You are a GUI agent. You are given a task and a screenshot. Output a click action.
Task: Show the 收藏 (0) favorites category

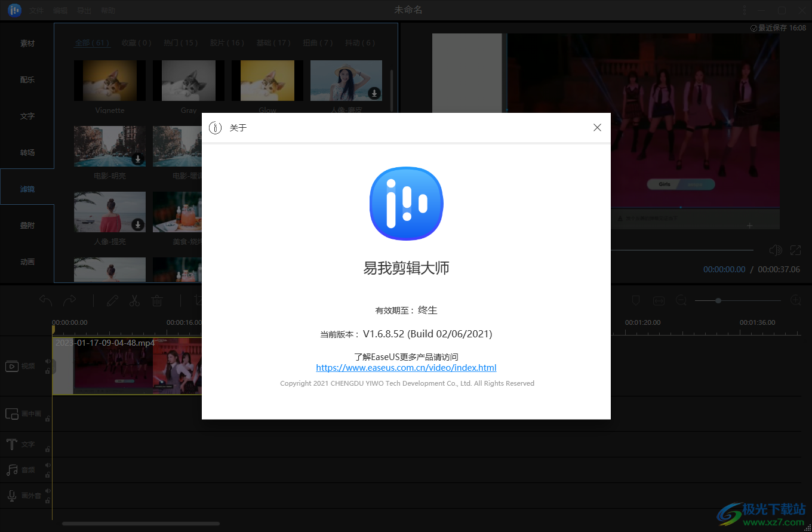click(x=136, y=43)
